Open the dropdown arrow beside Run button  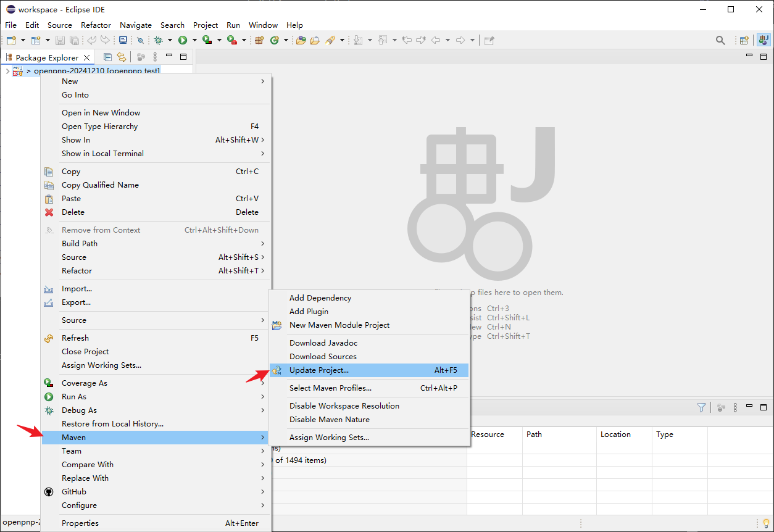(194, 40)
